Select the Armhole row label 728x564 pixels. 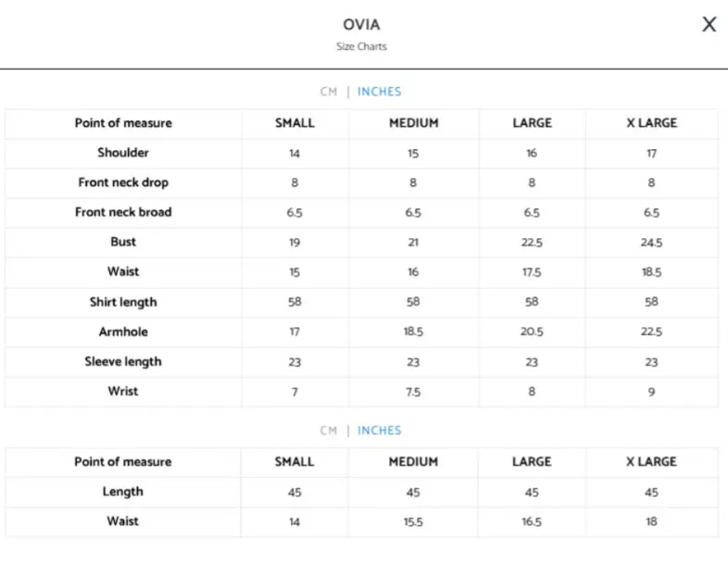click(x=123, y=332)
